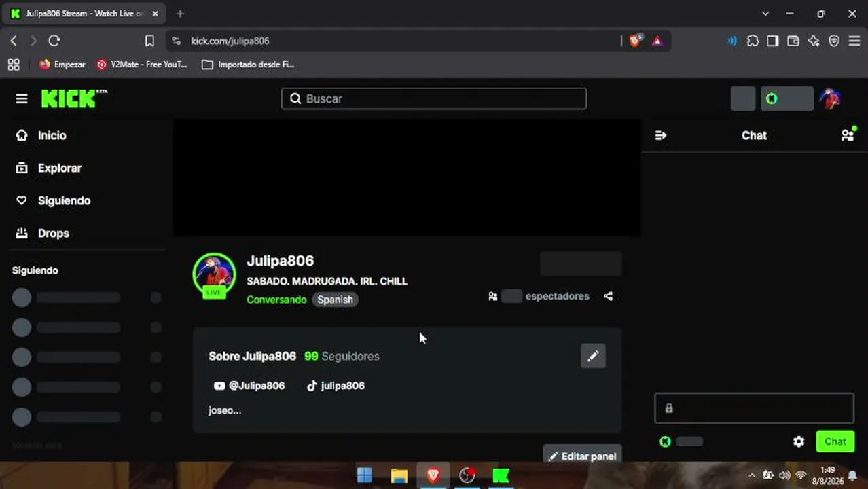The height and width of the screenshot is (489, 868).
Task: Click the KICK logo
Action: click(x=74, y=98)
